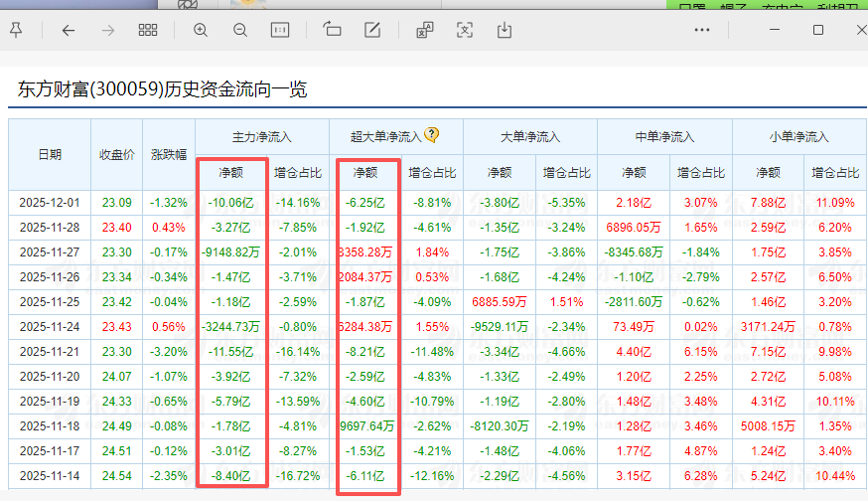Select the date cell 2025-11-14
Screen dimensions: 868x501
click(x=50, y=476)
